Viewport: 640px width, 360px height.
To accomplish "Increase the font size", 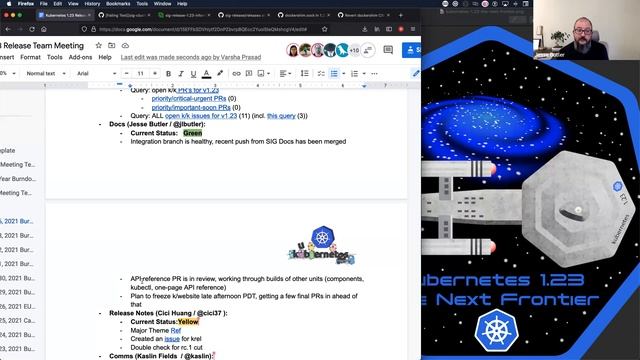I will 155,73.
